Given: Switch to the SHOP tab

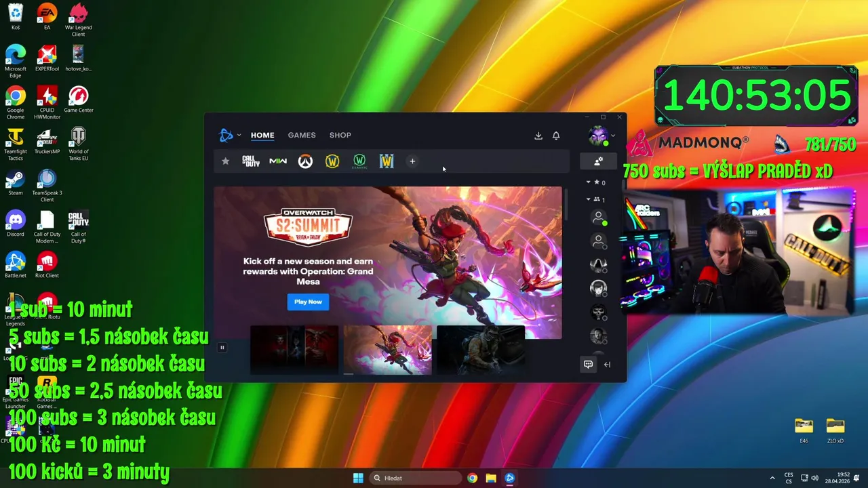Looking at the screenshot, I should coord(340,135).
